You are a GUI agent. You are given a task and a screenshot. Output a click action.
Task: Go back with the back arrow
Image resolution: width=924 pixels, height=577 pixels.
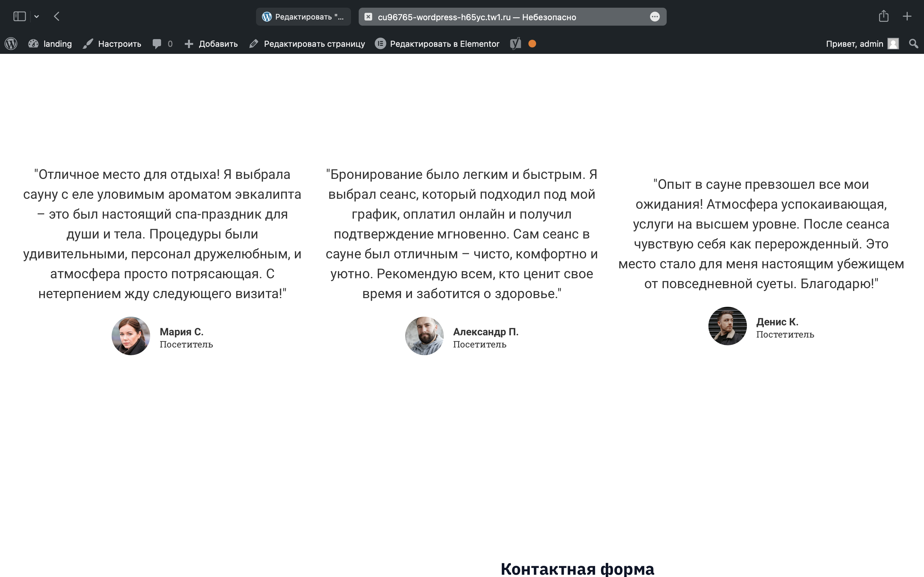click(x=56, y=16)
